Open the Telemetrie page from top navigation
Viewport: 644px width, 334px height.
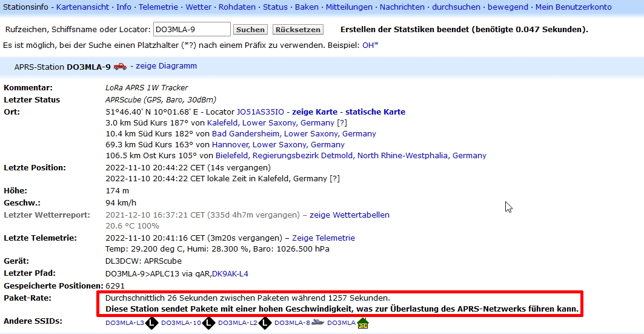click(x=158, y=7)
